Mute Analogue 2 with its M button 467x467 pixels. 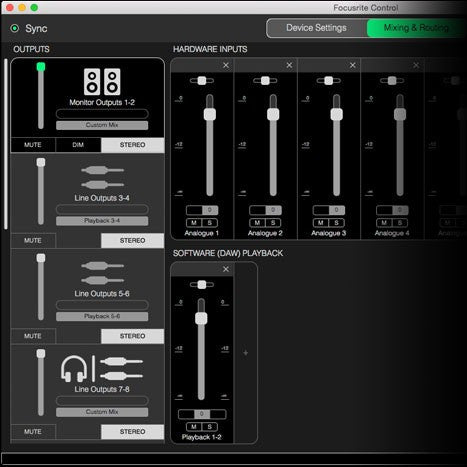pyautogui.click(x=257, y=223)
